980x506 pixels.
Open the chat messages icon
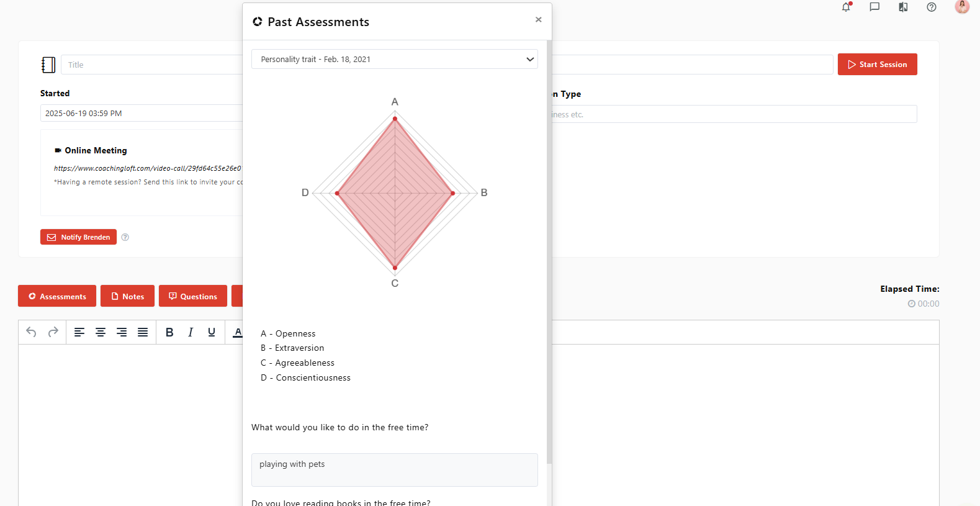click(874, 7)
